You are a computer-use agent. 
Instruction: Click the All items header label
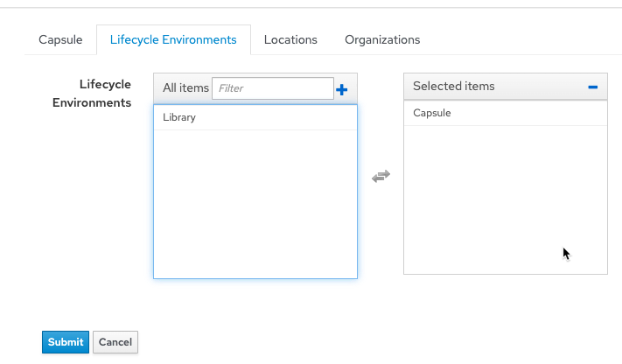point(185,88)
